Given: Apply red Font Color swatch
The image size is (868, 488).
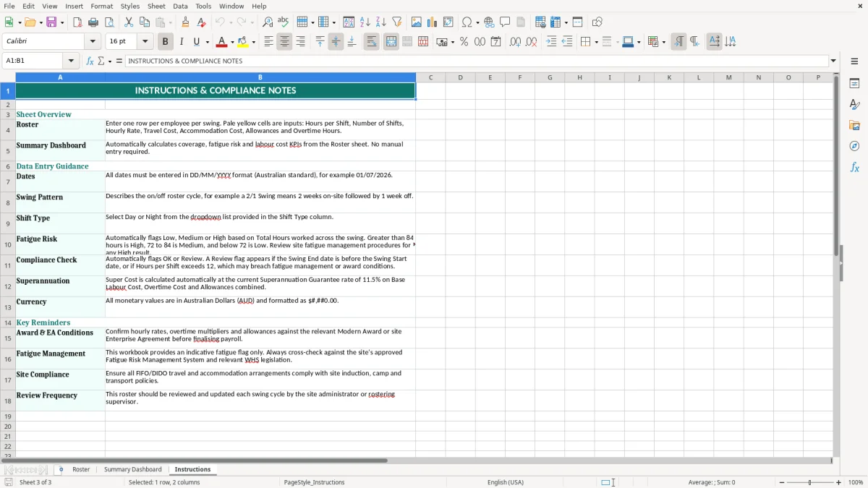Looking at the screenshot, I should (x=222, y=42).
